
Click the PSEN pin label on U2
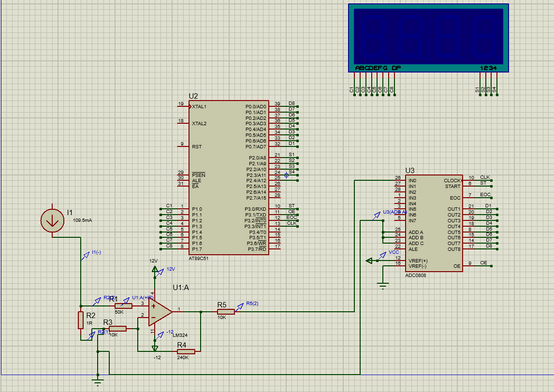click(x=199, y=175)
